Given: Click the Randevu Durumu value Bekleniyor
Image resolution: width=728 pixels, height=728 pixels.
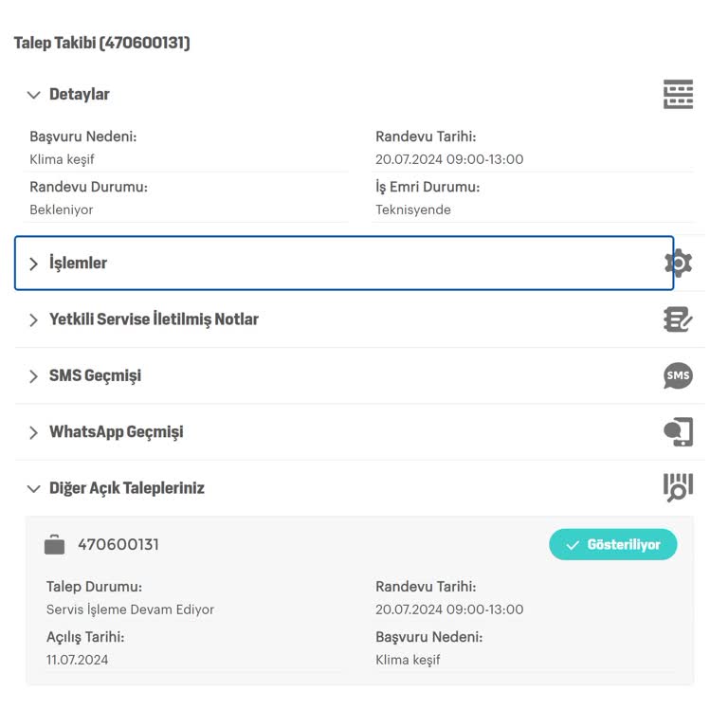Looking at the screenshot, I should click(x=62, y=209).
